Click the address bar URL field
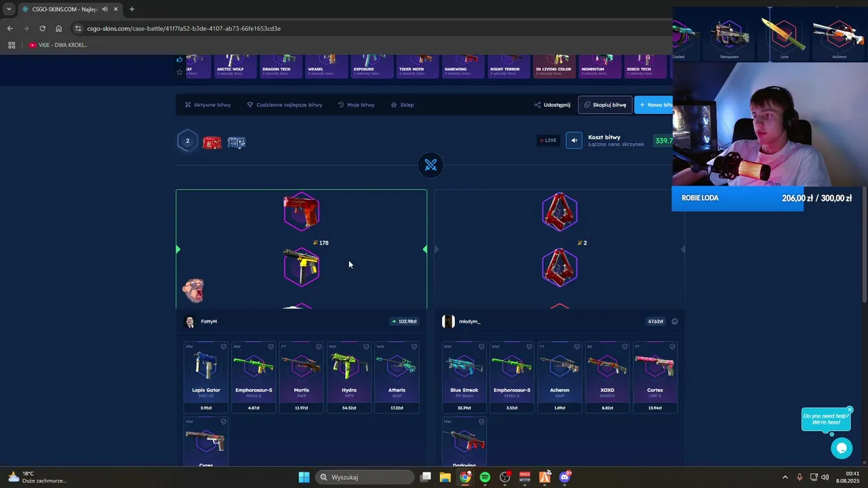 pos(370,28)
